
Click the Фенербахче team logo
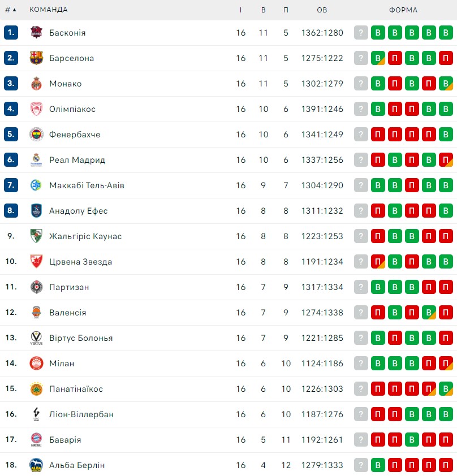coord(36,135)
